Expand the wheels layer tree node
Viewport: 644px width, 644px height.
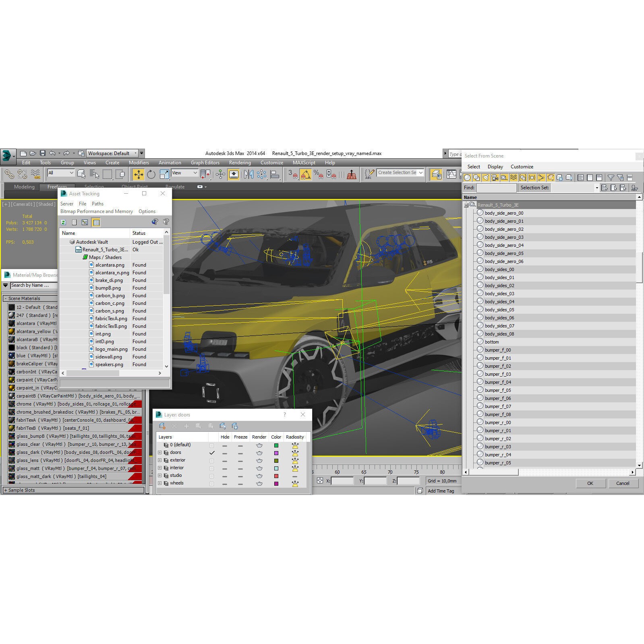click(160, 483)
